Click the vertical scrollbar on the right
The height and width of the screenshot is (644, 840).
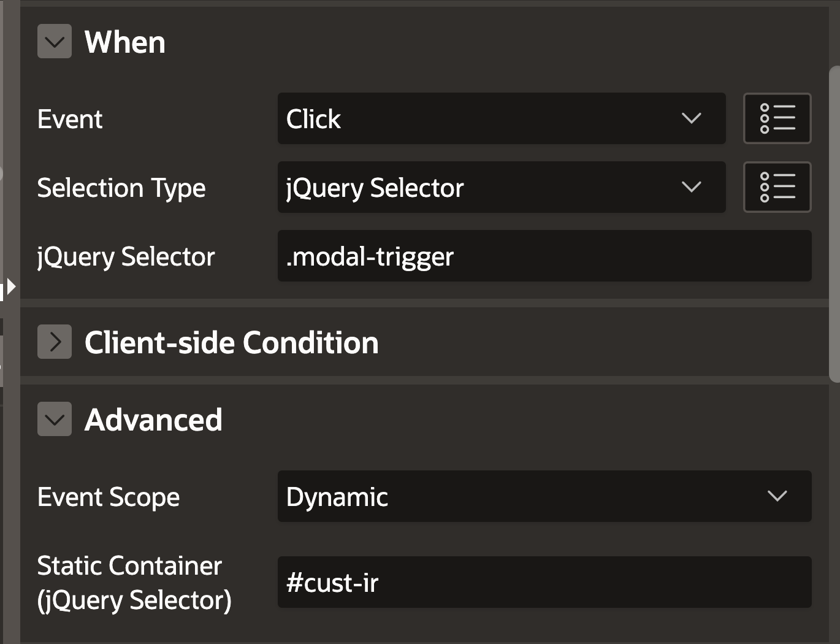pyautogui.click(x=834, y=224)
